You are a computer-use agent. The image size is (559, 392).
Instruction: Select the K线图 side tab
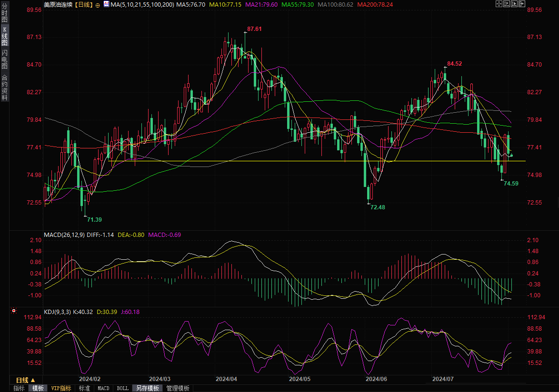coord(4,36)
